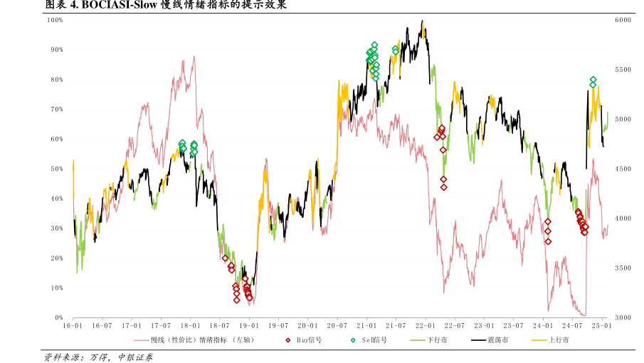Click the topmost green Sell diamond near 25-01

[593, 80]
